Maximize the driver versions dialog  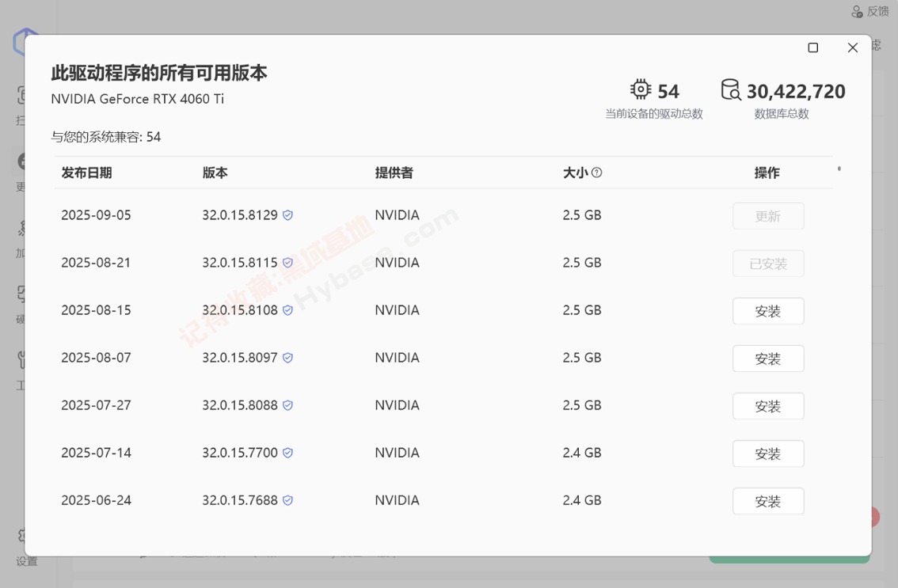[x=812, y=47]
